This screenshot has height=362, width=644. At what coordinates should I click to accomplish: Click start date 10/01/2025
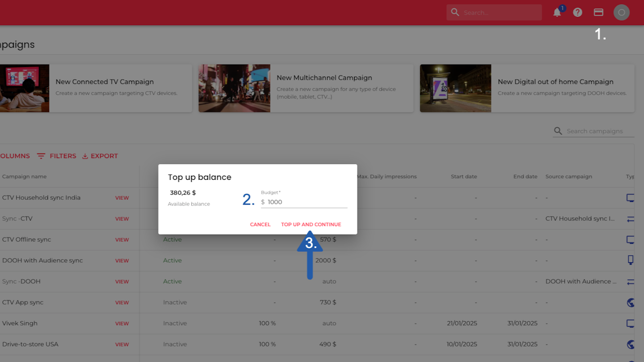pyautogui.click(x=461, y=344)
